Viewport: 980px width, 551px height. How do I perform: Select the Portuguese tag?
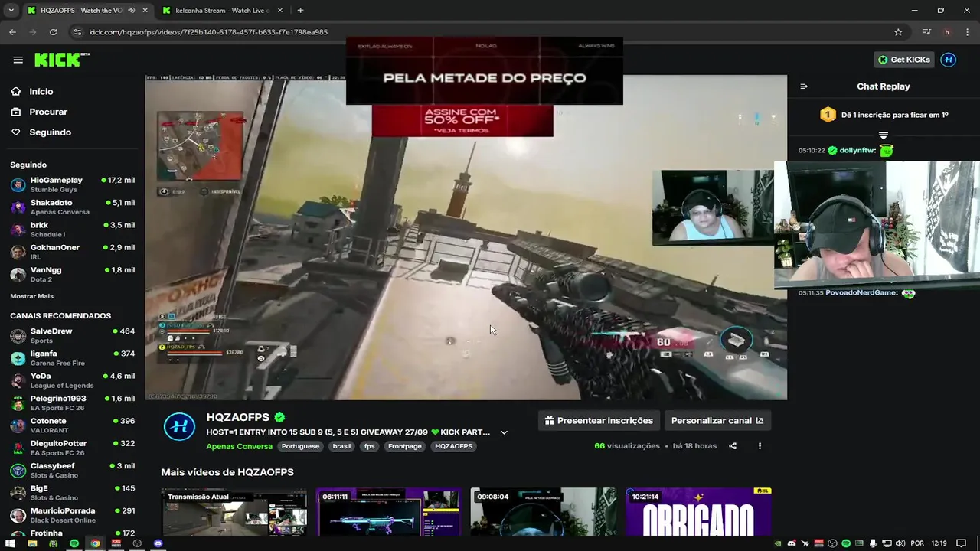(300, 446)
